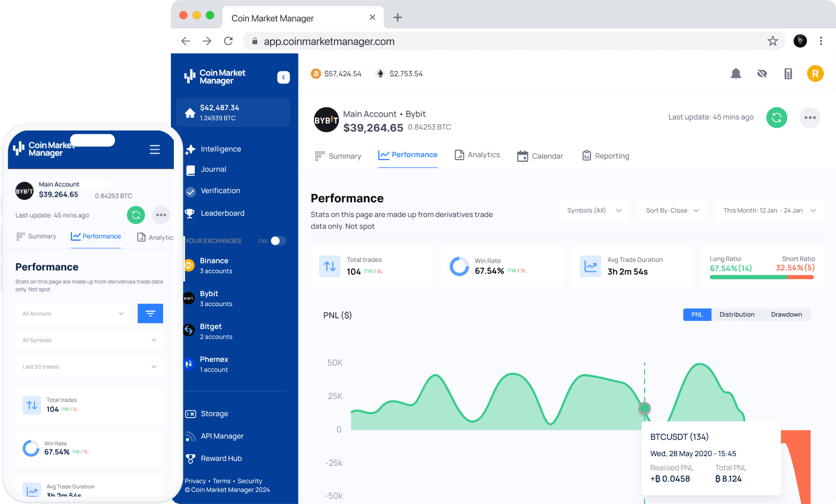
Task: Select Bitget exchange with 2 accounts
Action: click(208, 332)
